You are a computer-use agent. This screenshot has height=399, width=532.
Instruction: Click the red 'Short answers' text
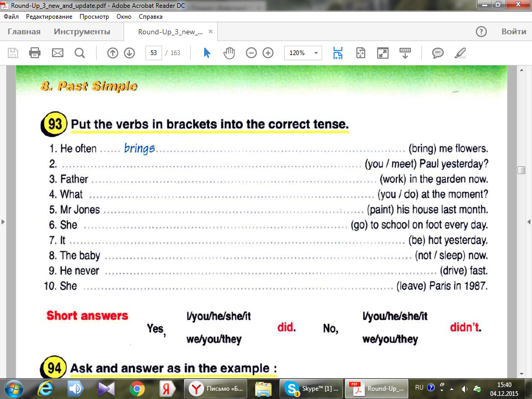pos(87,315)
